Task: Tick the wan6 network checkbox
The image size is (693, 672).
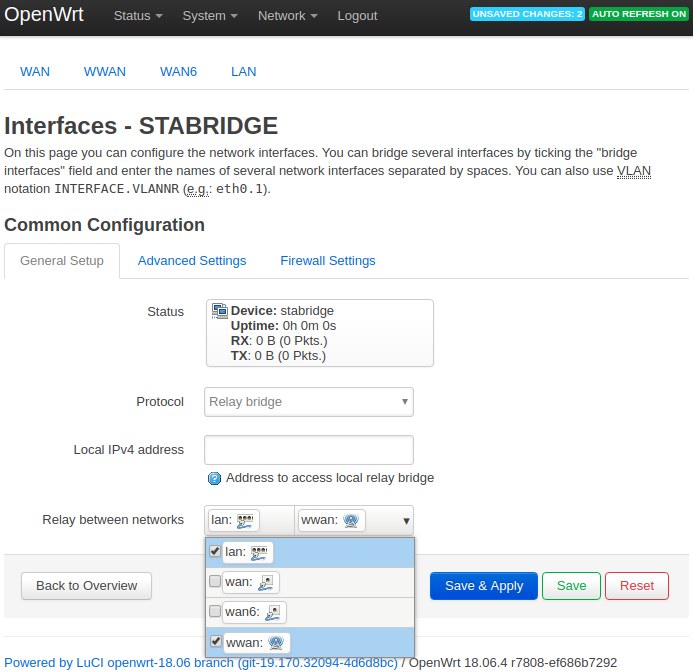Action: (x=215, y=611)
